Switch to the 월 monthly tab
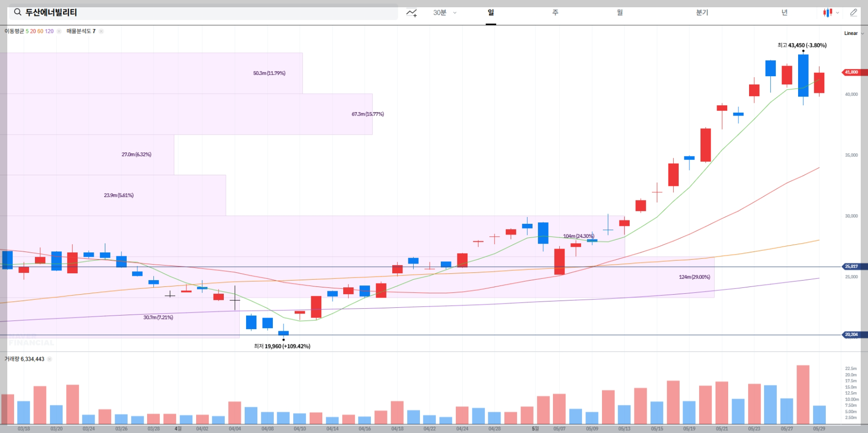 pos(620,13)
